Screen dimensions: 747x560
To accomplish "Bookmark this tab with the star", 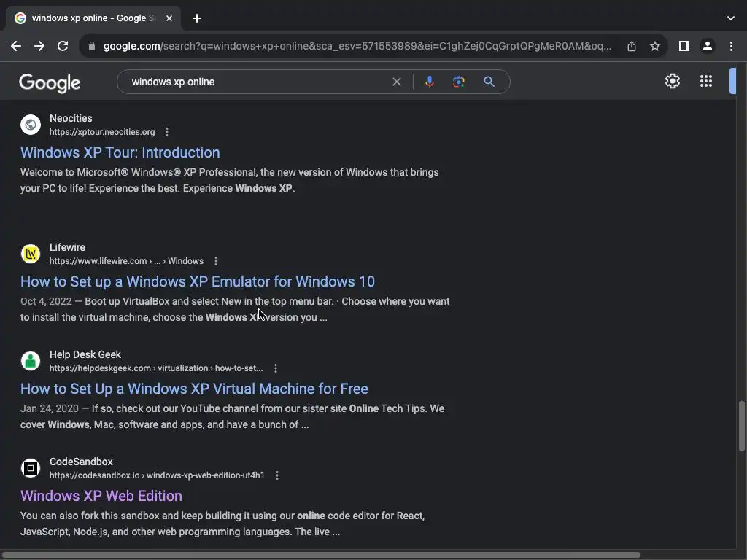I will (655, 46).
